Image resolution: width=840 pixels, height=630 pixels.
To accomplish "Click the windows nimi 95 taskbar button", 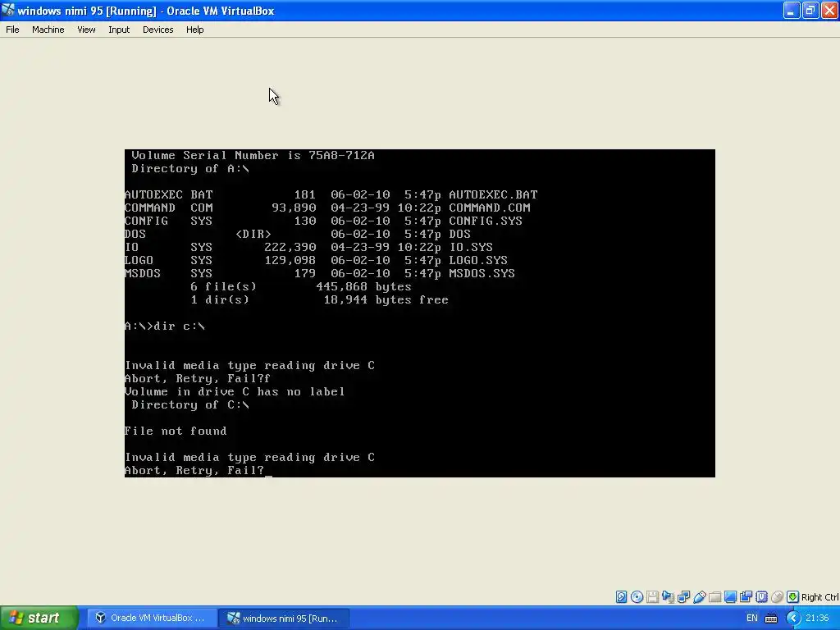I will pos(284,619).
